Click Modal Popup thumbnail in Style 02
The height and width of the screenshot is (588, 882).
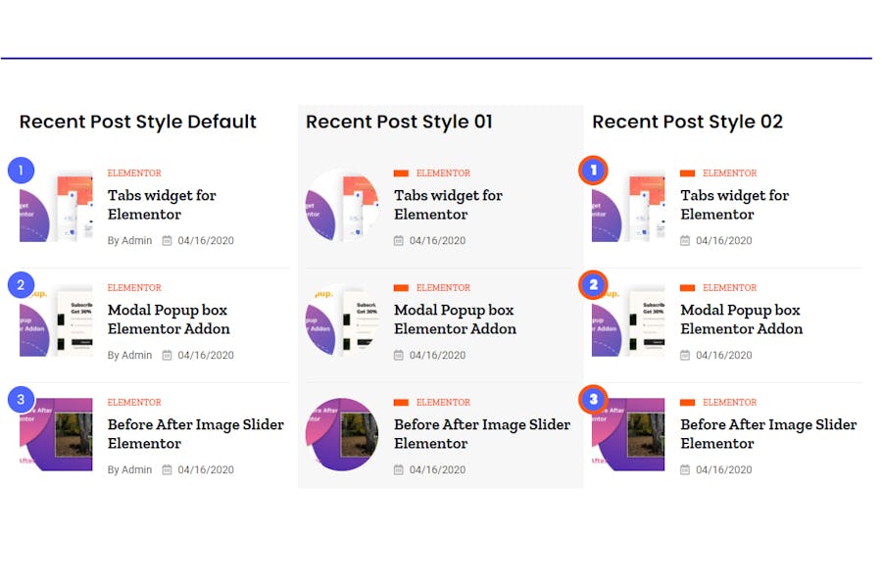(628, 320)
